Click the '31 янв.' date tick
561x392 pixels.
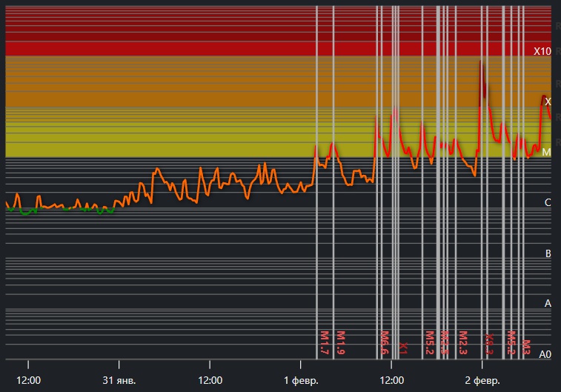tap(119, 380)
